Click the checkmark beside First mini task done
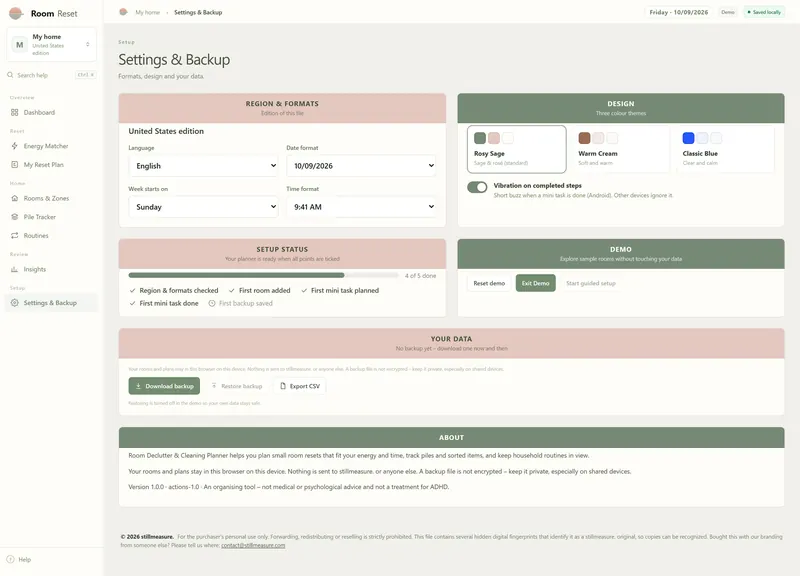 coord(133,303)
